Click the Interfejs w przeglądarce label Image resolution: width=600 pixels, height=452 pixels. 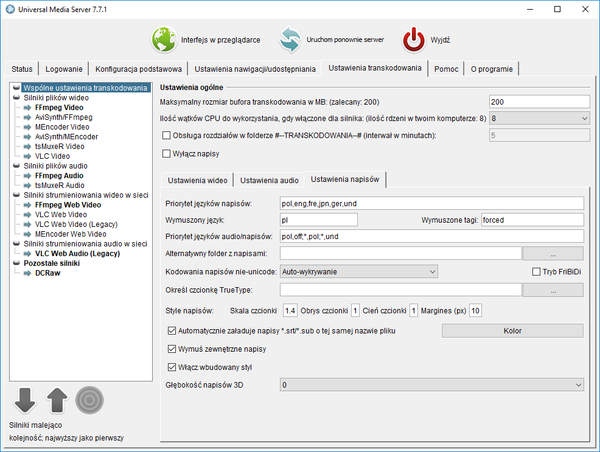pos(220,40)
